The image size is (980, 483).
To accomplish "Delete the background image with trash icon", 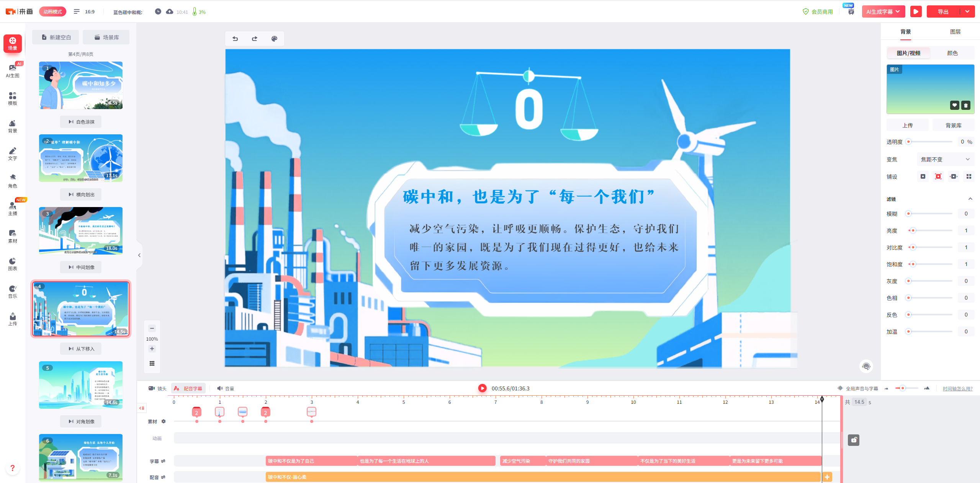I will [966, 105].
